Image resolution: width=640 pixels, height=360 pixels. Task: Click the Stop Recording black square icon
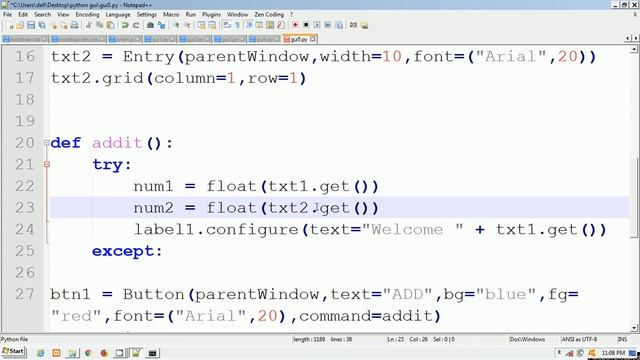(x=306, y=25)
